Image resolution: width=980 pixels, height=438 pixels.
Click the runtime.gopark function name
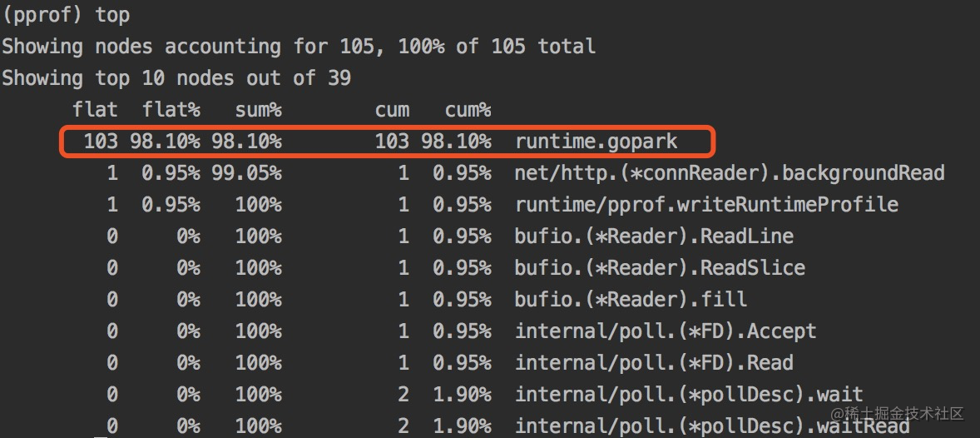(596, 142)
